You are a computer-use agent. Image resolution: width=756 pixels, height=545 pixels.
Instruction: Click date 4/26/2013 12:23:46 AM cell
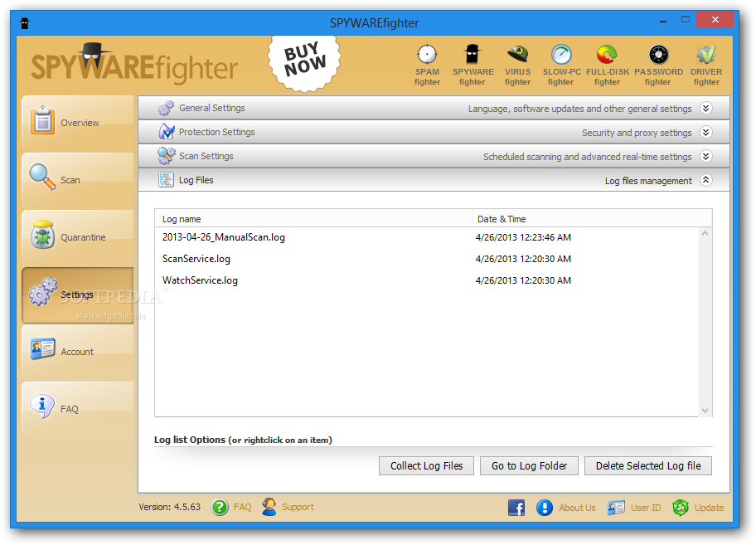(x=523, y=237)
